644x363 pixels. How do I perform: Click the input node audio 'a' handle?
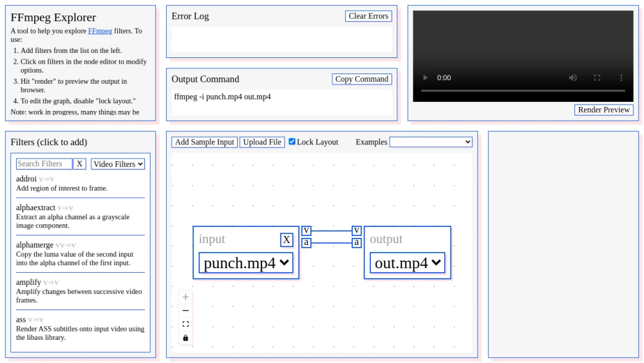[306, 242]
